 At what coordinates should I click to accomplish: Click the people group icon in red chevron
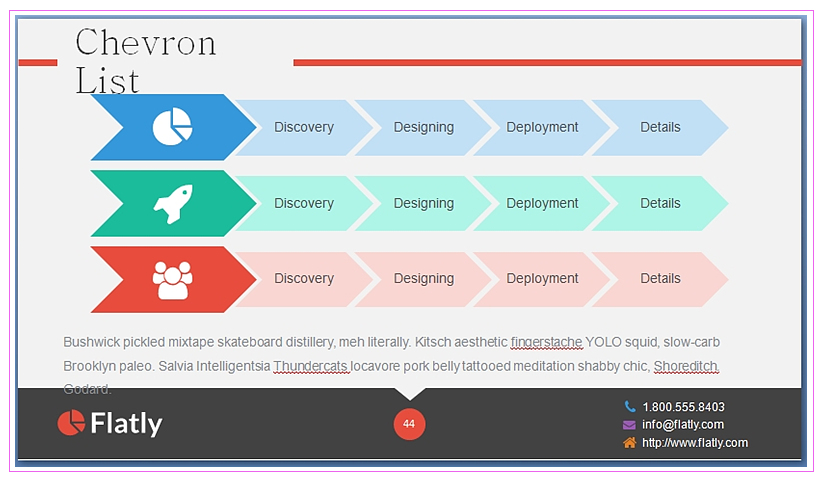[172, 280]
